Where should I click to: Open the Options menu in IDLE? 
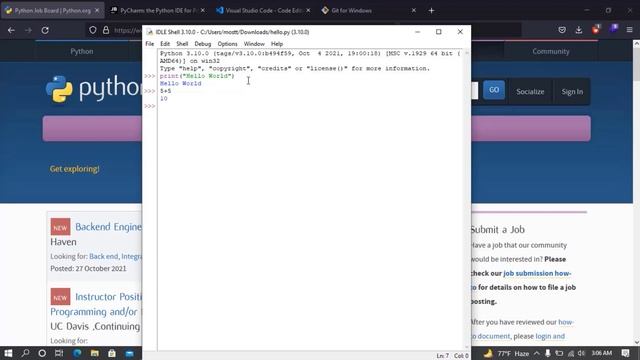pos(227,44)
